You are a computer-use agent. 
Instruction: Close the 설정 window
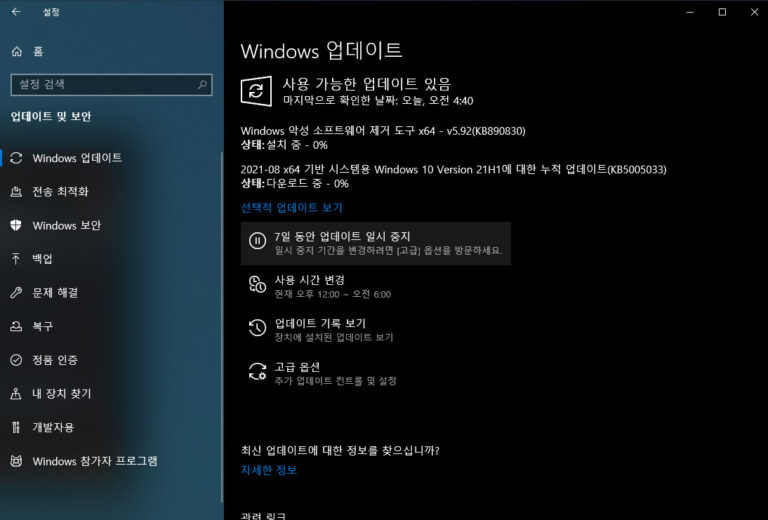[754, 12]
